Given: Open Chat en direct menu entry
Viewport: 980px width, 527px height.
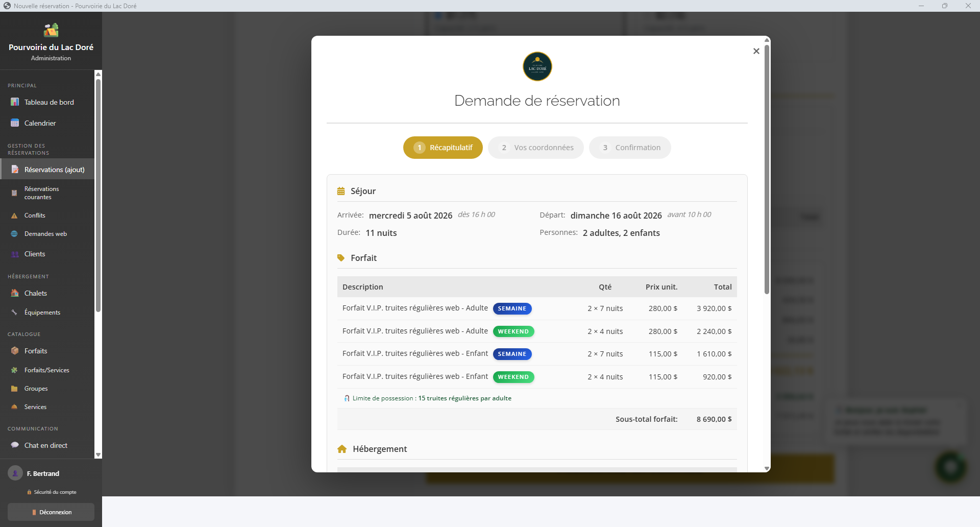Looking at the screenshot, I should pyautogui.click(x=47, y=445).
